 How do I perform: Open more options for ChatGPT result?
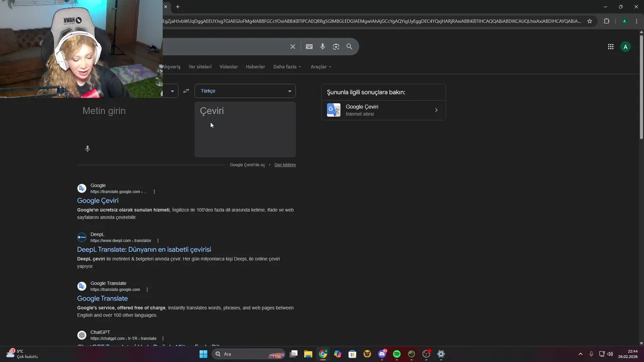click(x=163, y=338)
